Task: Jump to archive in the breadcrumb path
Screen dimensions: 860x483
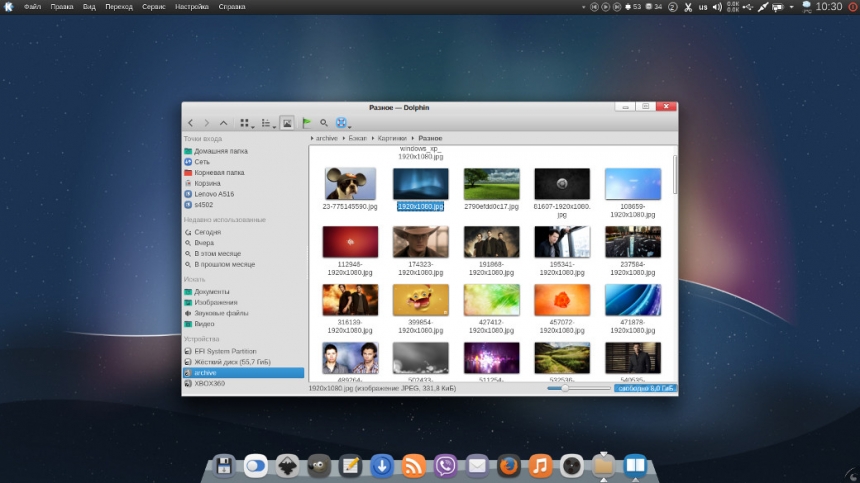Action: tap(326, 138)
